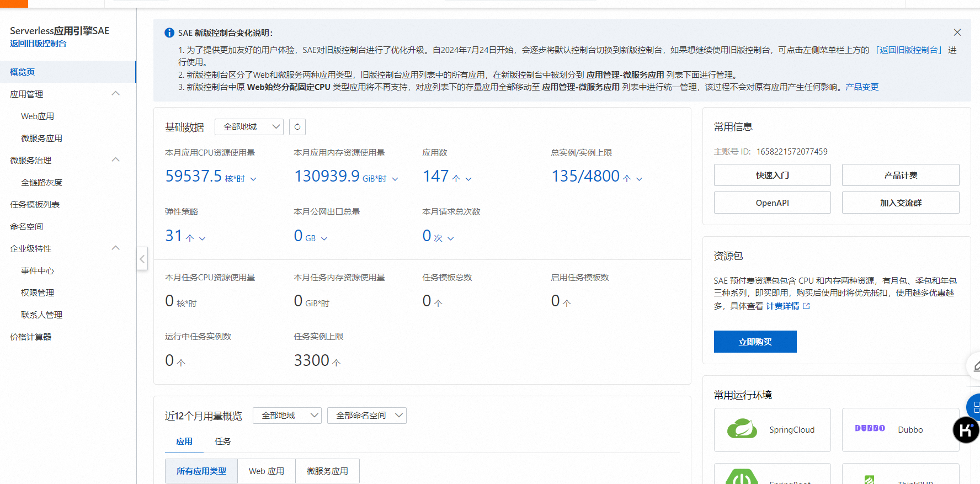Select the 所有应用类型 filter tab
This screenshot has height=484, width=980.
201,471
